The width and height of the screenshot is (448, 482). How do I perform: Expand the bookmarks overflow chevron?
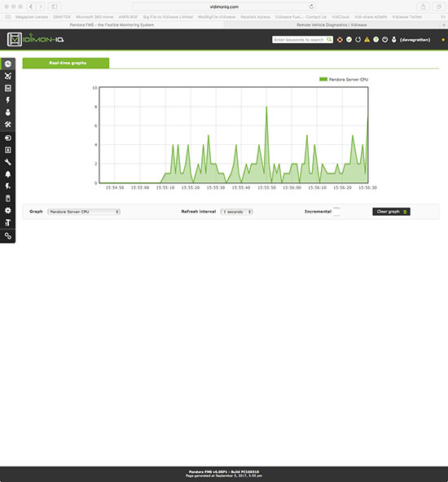tap(443, 17)
